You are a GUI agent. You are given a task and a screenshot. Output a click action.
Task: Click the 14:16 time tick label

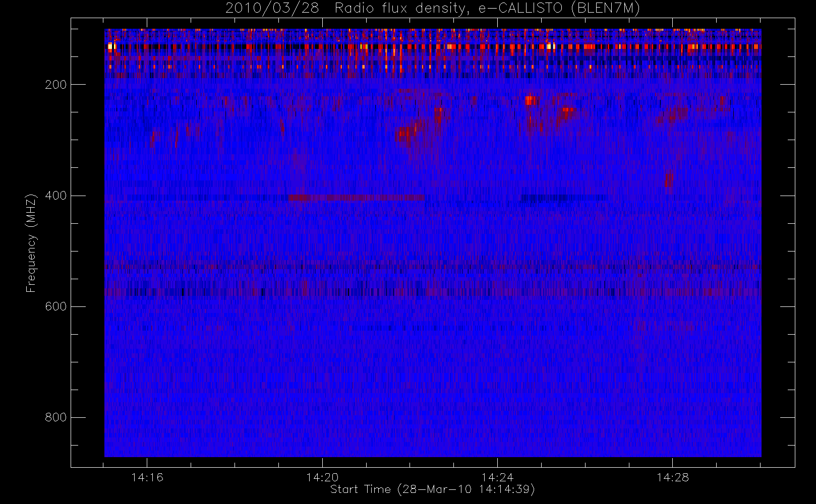point(147,477)
